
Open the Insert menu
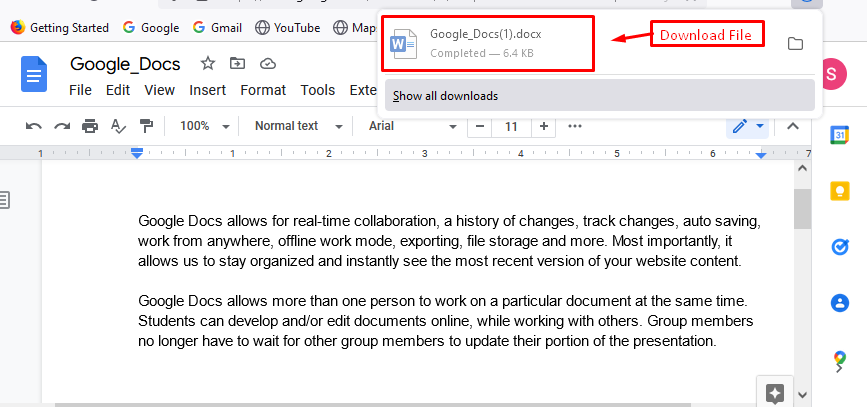tap(207, 90)
